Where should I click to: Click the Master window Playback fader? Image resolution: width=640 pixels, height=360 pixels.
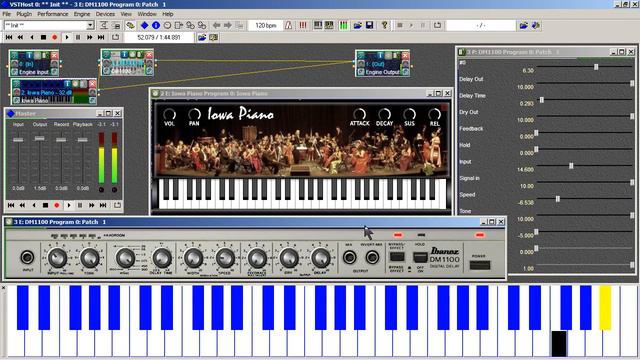[82, 140]
